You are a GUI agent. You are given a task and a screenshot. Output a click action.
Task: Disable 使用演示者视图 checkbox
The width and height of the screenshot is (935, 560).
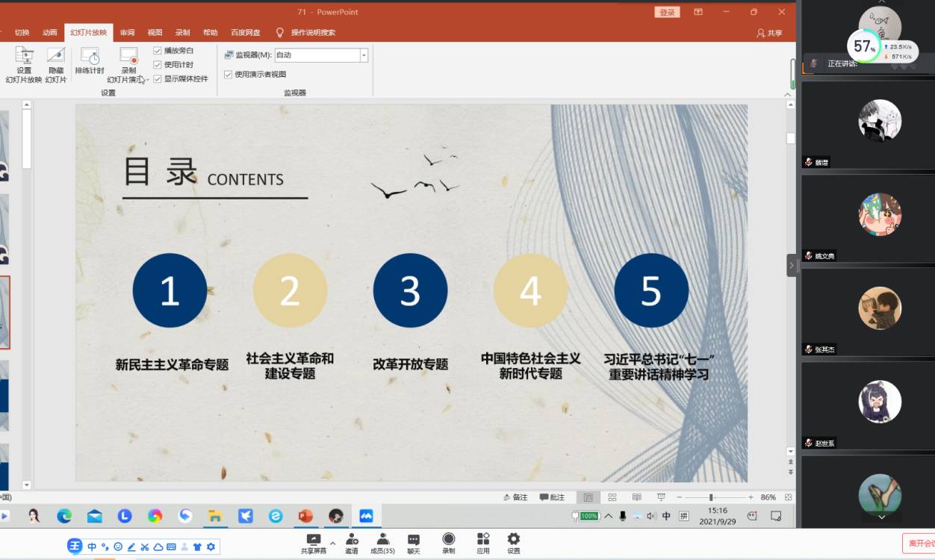click(229, 75)
